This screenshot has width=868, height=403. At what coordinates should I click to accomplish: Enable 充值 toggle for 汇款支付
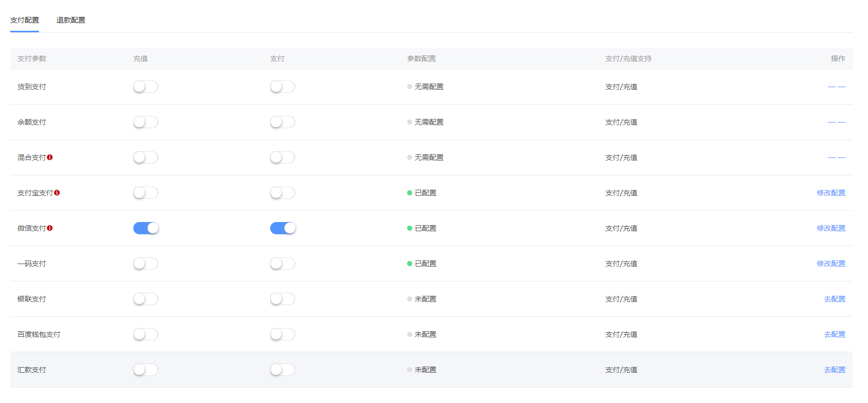146,370
